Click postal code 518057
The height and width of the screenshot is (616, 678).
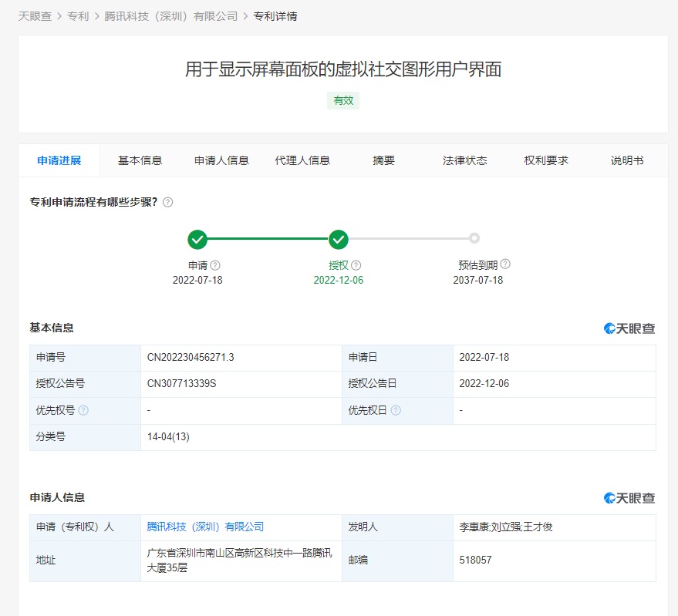click(x=476, y=560)
